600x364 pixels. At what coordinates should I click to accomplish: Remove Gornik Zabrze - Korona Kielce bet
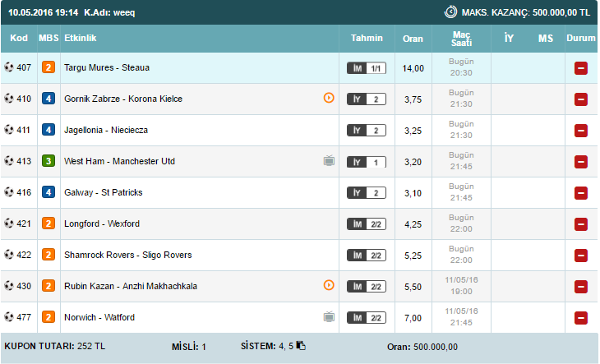pos(580,99)
